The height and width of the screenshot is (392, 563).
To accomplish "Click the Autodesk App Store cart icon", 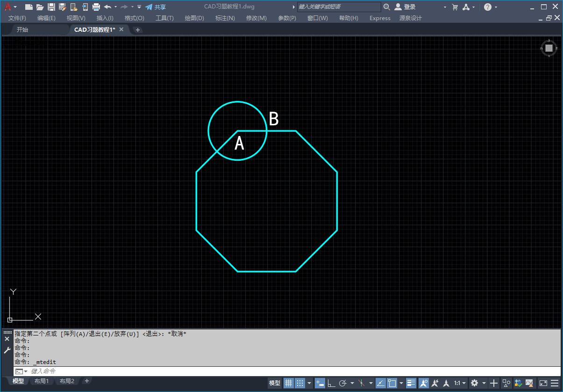I will tap(455, 7).
